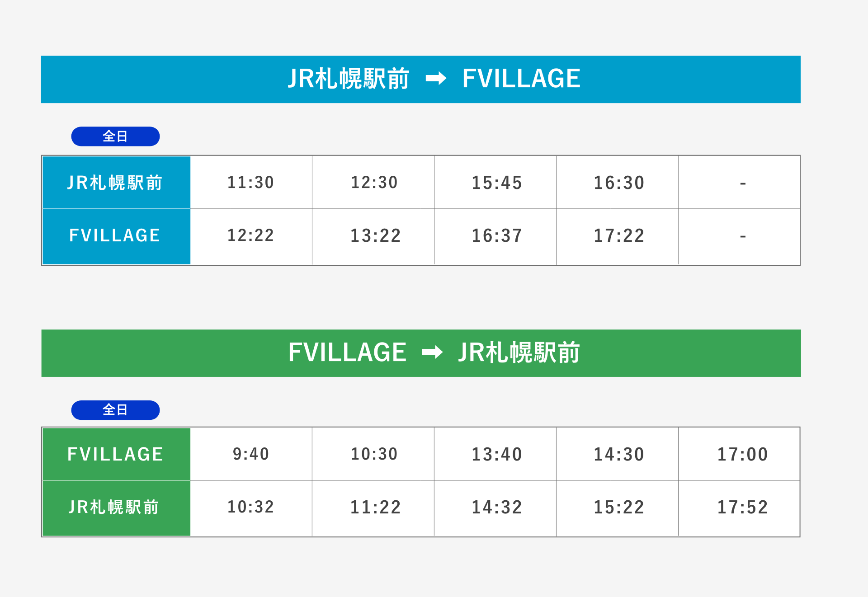This screenshot has height=597, width=868.
Task: Select the 13:22 arrival time at FVILLAGE
Action: (376, 236)
